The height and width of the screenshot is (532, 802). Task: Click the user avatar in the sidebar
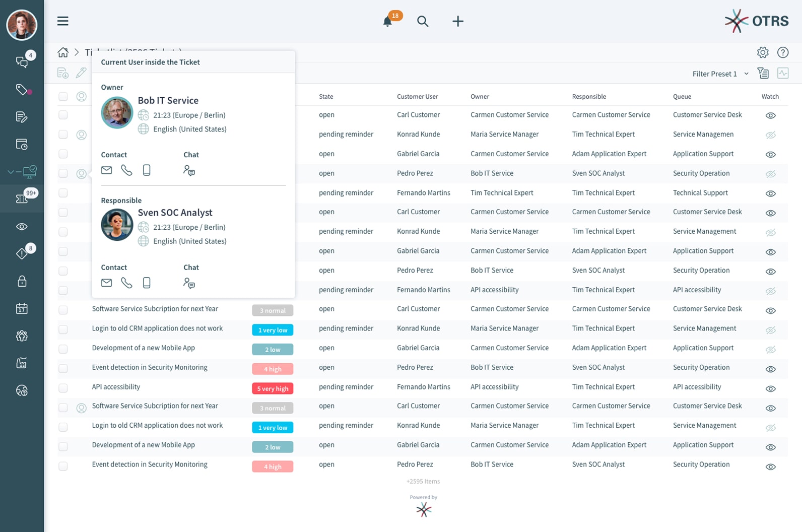tap(22, 24)
